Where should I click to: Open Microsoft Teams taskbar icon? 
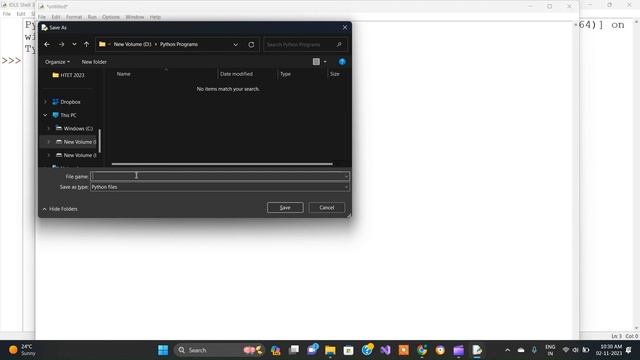click(313, 350)
